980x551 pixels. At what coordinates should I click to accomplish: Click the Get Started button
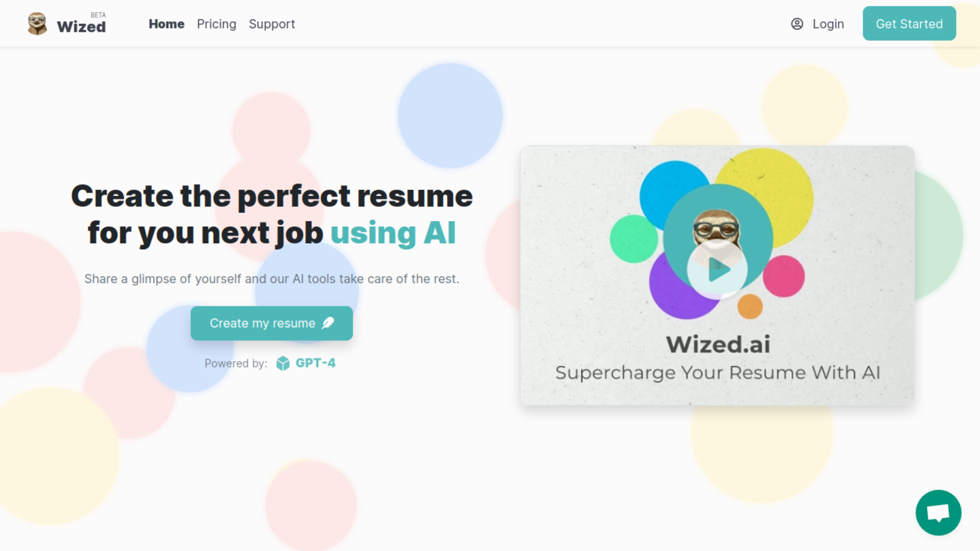pos(909,23)
